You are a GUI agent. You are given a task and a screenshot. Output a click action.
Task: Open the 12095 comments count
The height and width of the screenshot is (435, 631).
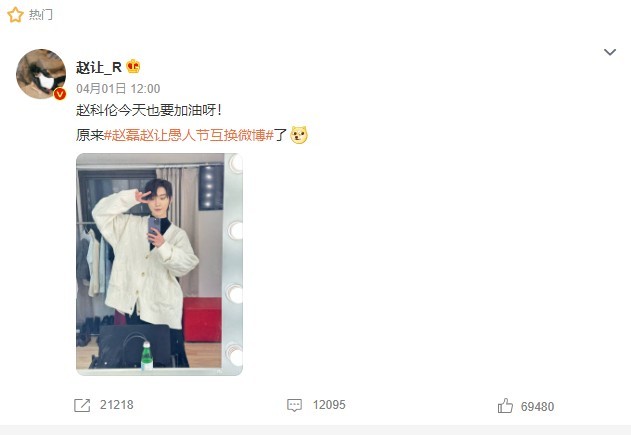[329, 405]
